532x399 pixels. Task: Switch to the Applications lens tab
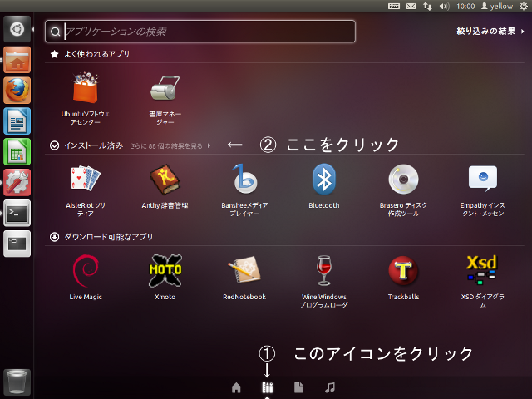(268, 387)
